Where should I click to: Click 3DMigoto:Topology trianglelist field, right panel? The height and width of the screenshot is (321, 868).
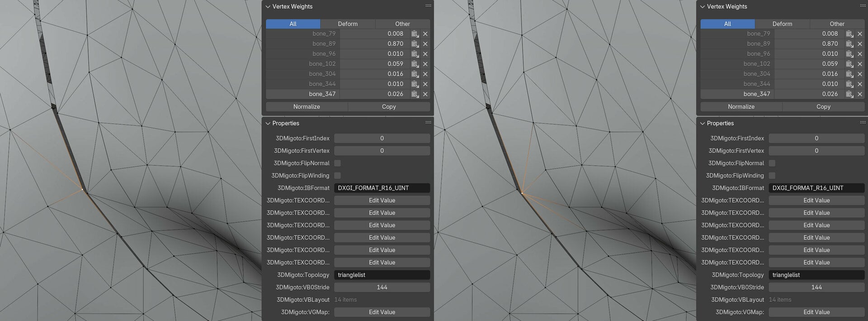pos(816,275)
